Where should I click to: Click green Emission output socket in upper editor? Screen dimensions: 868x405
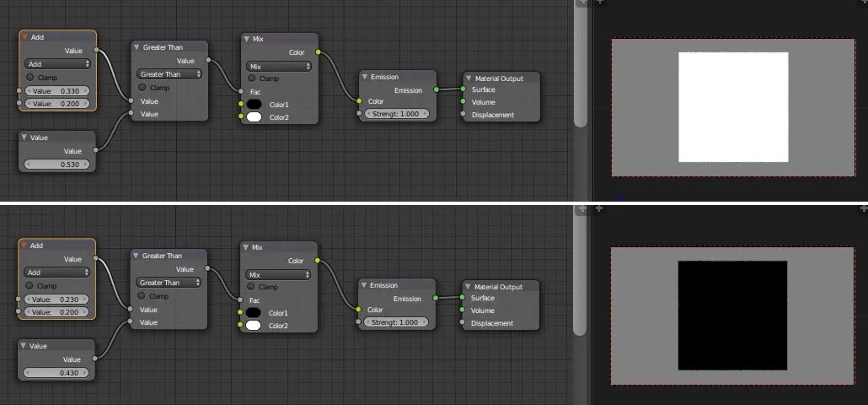point(437,89)
